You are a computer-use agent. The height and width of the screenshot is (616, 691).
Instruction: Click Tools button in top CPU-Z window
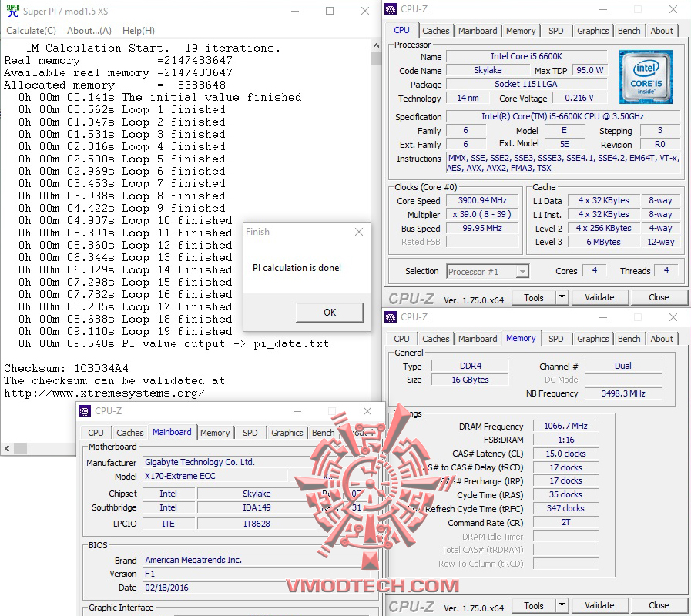[533, 298]
